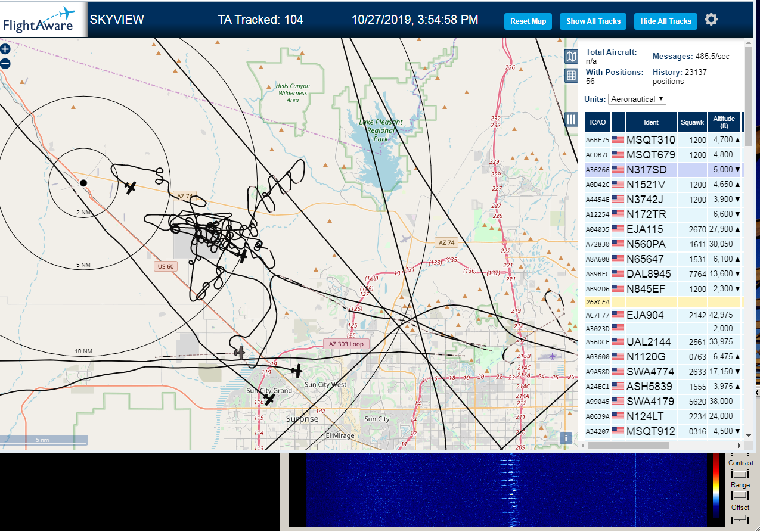Select the faint gray aircraft near AZ 74 shield

[407, 239]
